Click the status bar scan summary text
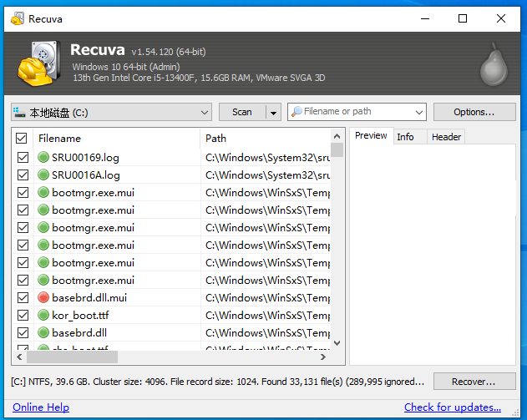This screenshot has width=527, height=420. click(218, 382)
